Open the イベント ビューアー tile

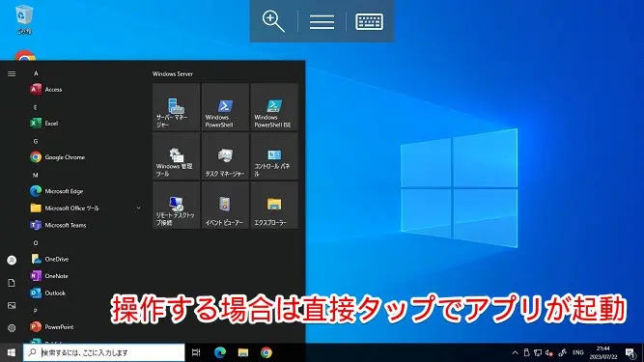click(225, 206)
